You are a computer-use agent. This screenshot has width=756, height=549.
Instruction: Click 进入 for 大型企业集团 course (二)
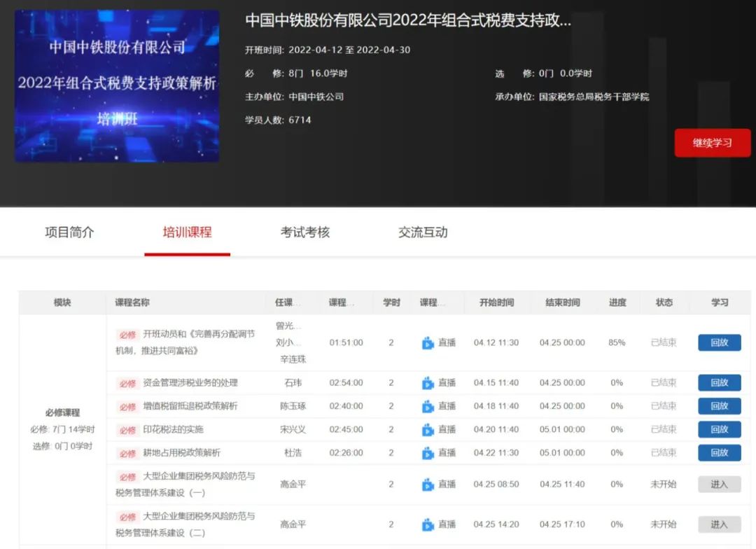point(719,523)
